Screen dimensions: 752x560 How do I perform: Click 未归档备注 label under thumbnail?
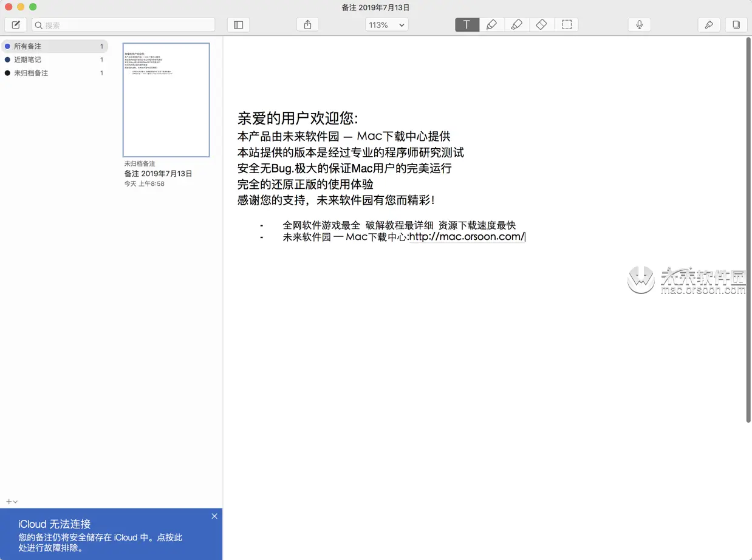[x=140, y=164]
